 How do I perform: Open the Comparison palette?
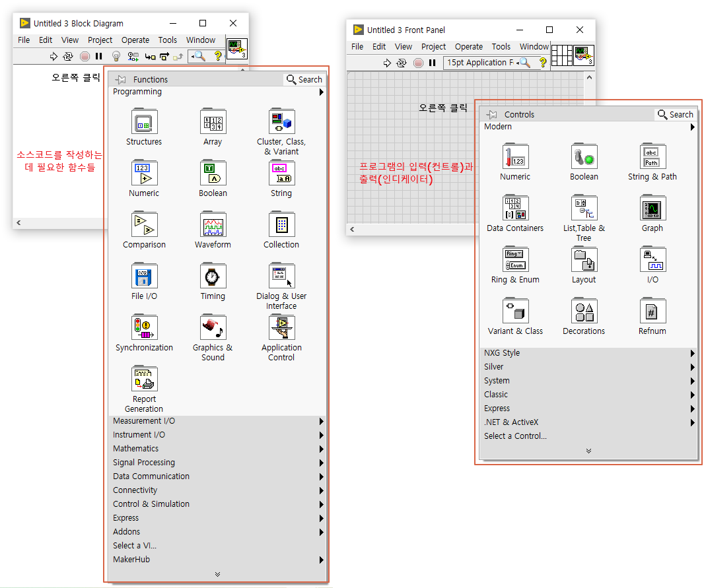point(144,224)
